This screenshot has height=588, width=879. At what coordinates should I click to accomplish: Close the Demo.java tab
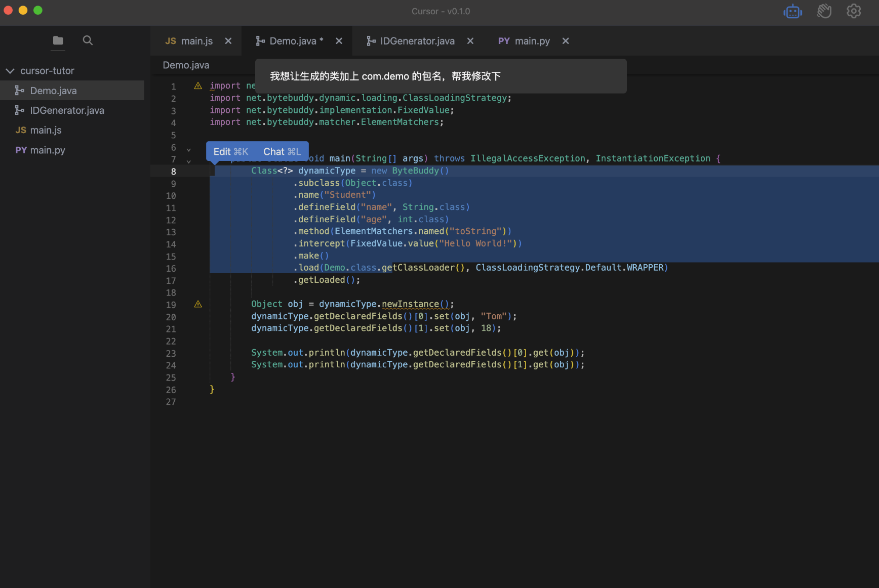pyautogui.click(x=339, y=41)
